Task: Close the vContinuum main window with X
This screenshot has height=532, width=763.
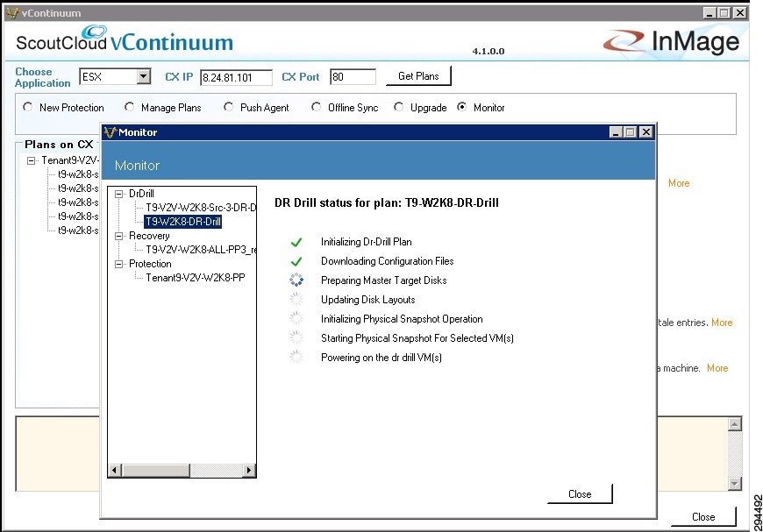Action: 739,13
